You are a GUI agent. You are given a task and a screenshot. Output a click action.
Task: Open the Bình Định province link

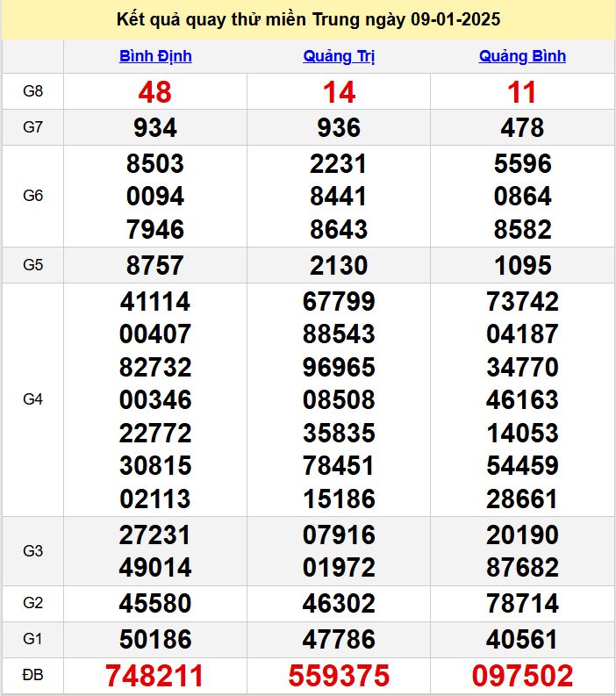155,56
